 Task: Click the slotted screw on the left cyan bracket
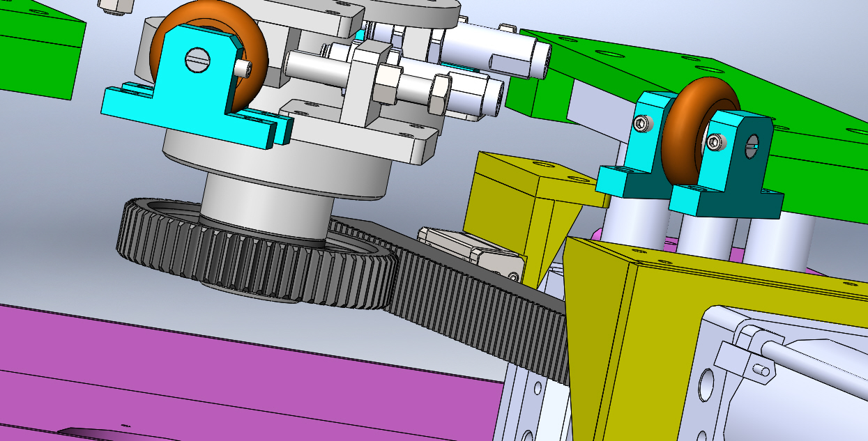coord(197,60)
